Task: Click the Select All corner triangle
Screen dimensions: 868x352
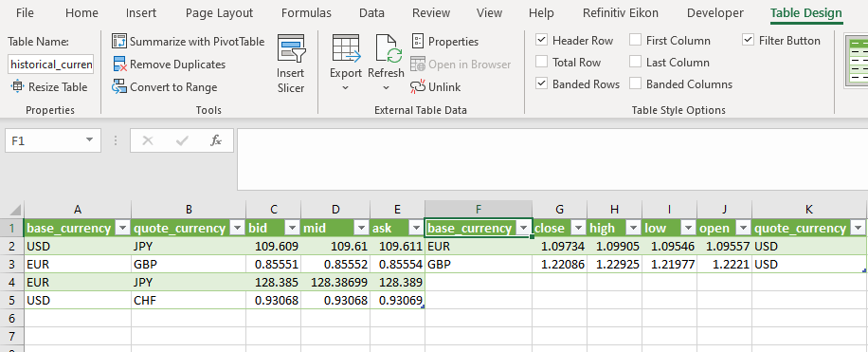Action: point(15,211)
